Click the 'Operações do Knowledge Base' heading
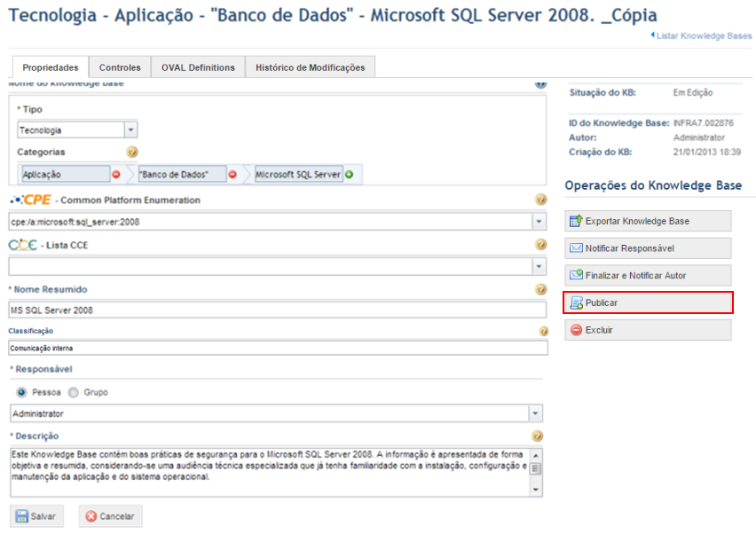This screenshot has width=756, height=534. pos(653,185)
